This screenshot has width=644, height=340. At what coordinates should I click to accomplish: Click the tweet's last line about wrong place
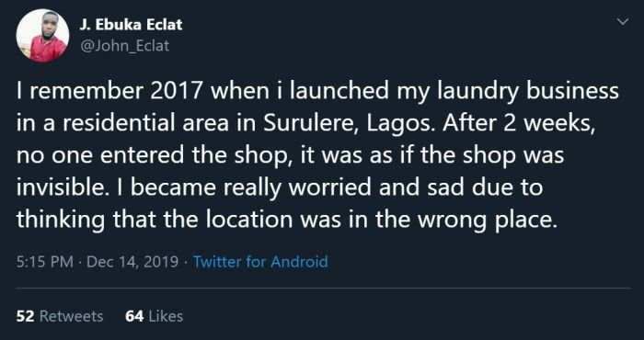[x=287, y=220]
